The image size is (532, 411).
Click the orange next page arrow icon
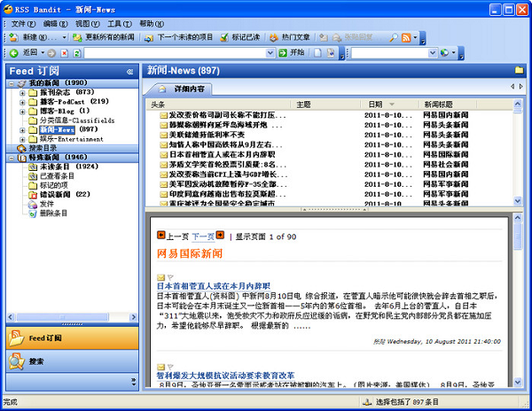[x=220, y=235]
